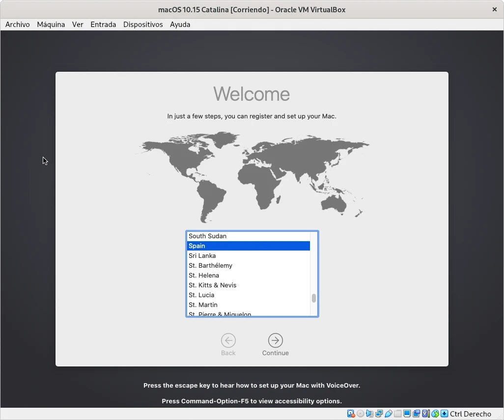Click the hard disk activity status icon
The image size is (504, 420).
(x=351, y=414)
